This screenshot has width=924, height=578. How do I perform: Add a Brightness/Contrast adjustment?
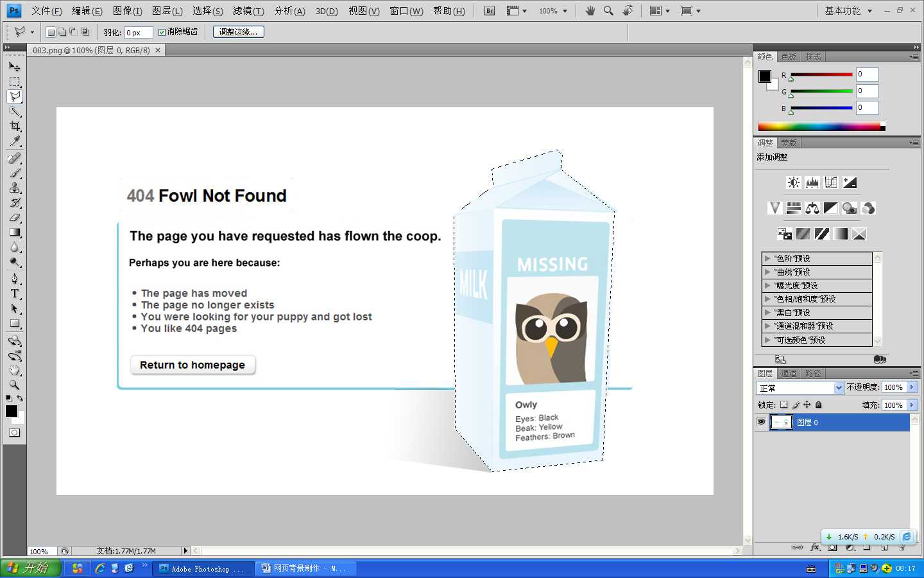coord(794,182)
